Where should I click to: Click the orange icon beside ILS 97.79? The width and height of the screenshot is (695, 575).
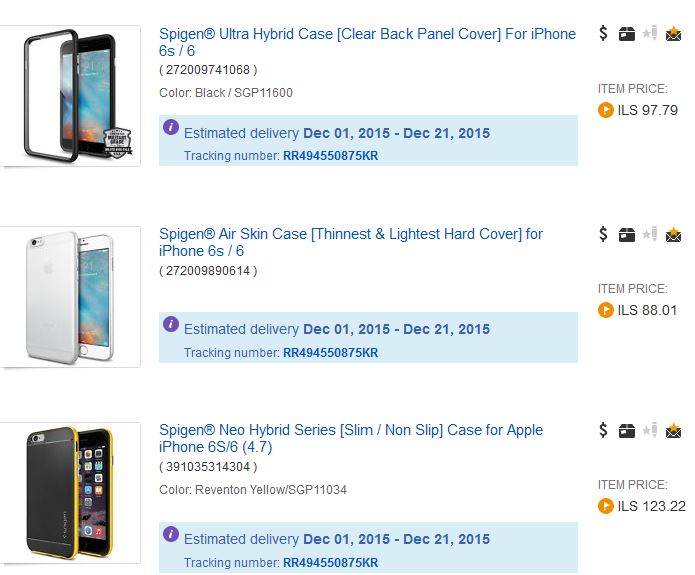(x=605, y=110)
